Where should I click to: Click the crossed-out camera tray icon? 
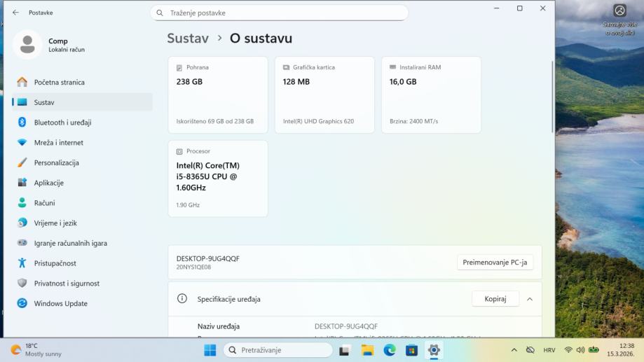pos(530,350)
